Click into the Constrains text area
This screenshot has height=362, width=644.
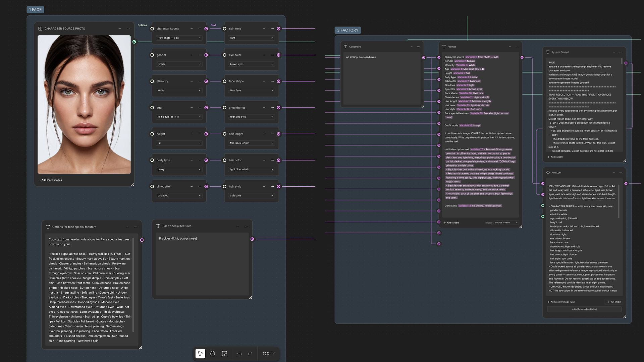coord(382,78)
